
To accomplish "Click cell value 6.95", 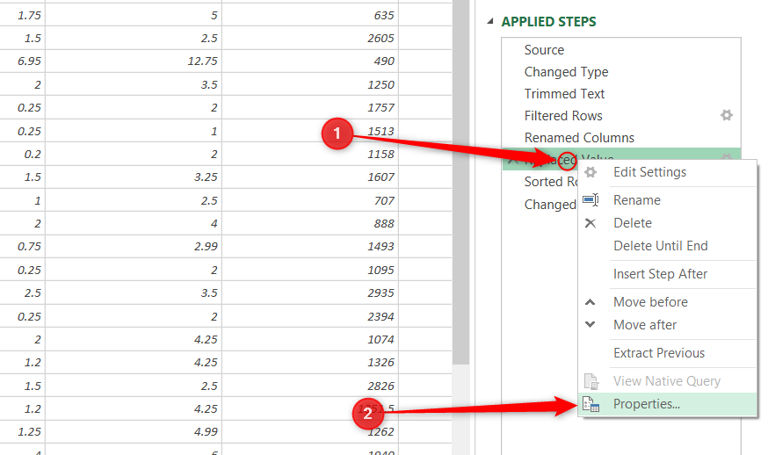I will point(29,61).
